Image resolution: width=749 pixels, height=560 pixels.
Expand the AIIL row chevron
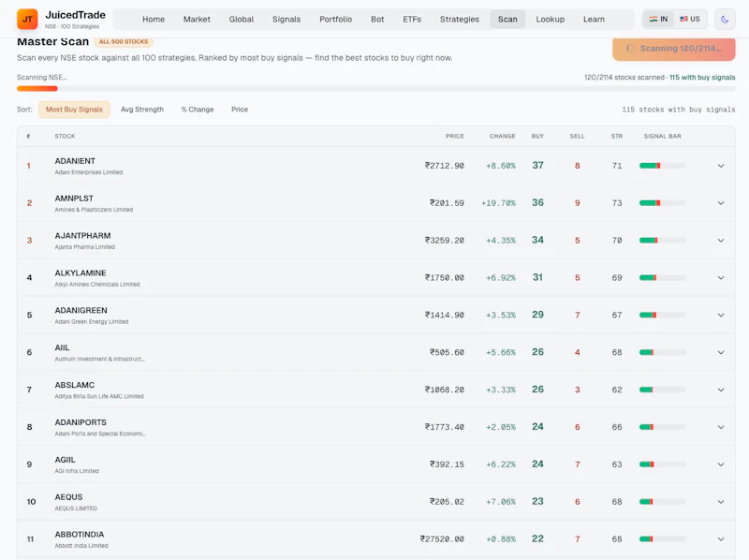coord(721,353)
